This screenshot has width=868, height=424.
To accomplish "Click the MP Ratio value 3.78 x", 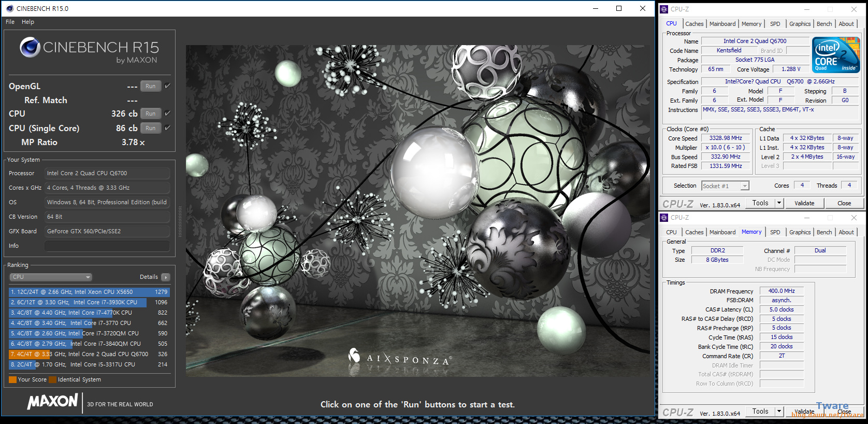I will [x=133, y=142].
